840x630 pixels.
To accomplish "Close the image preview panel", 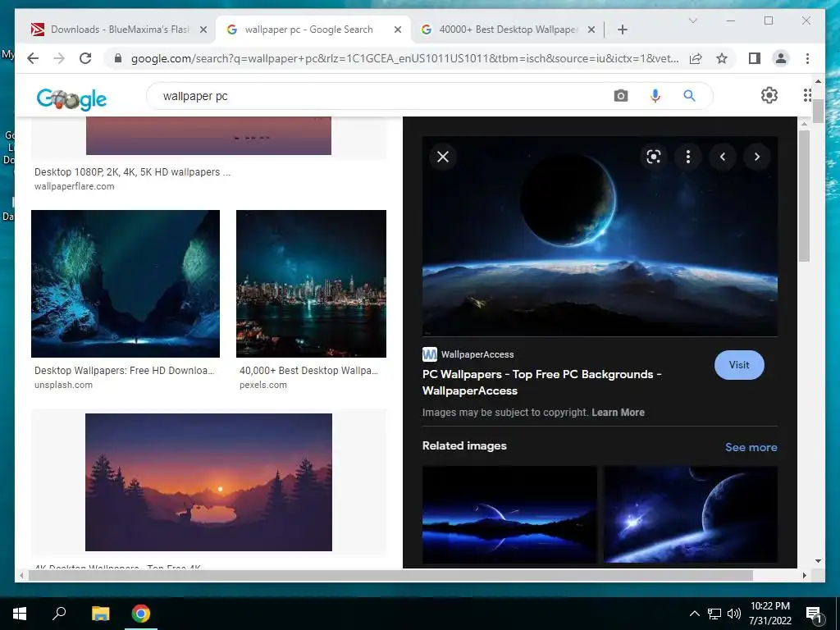I will [442, 157].
